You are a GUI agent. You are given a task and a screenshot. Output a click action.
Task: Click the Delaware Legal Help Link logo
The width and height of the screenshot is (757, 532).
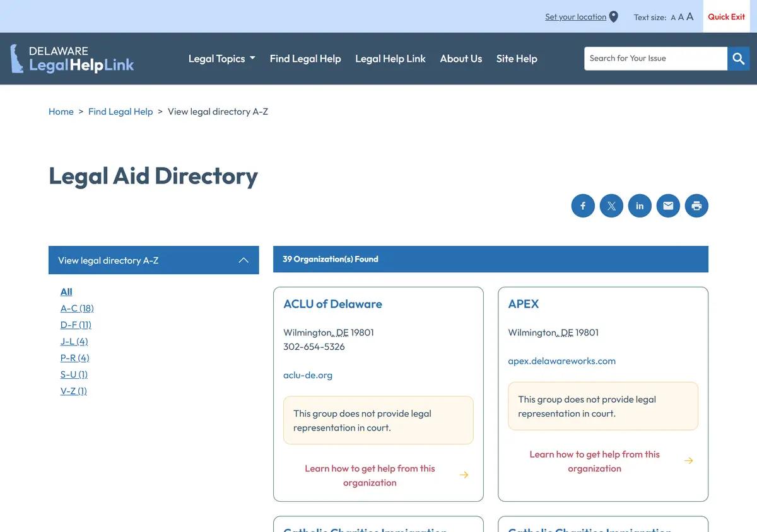[72, 59]
